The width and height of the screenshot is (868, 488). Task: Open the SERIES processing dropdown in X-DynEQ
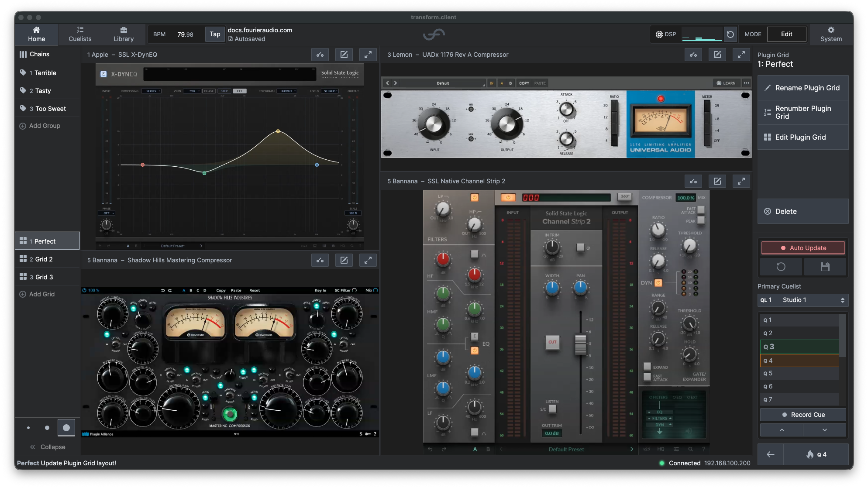click(152, 91)
